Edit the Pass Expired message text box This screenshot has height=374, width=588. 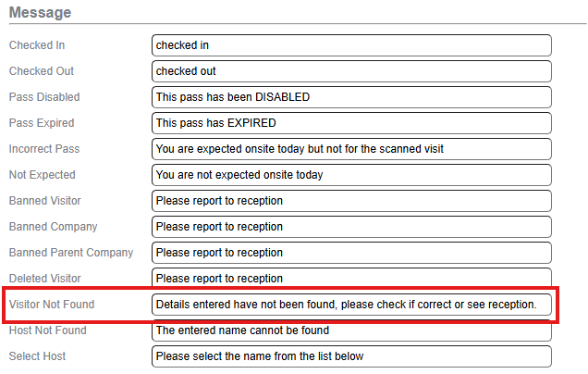(351, 123)
